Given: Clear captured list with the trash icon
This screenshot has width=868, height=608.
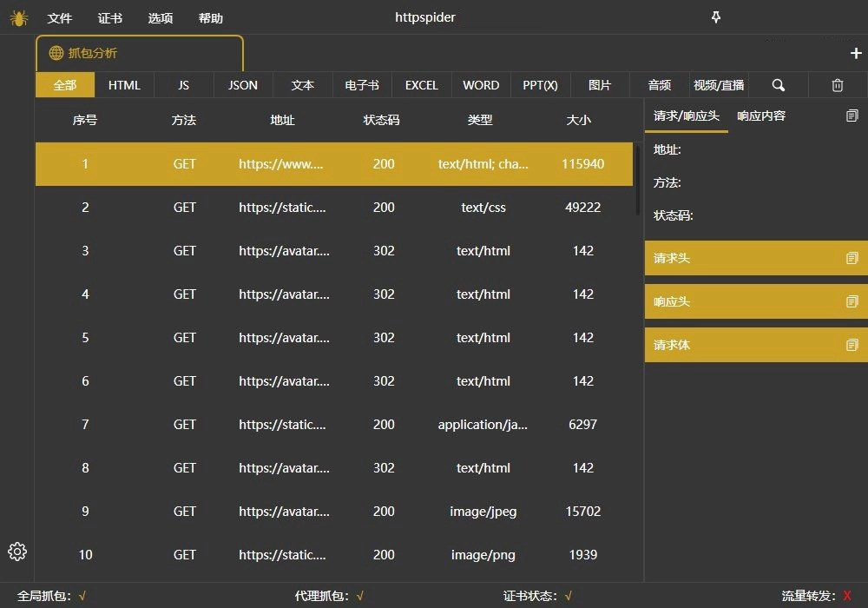Looking at the screenshot, I should tap(838, 85).
